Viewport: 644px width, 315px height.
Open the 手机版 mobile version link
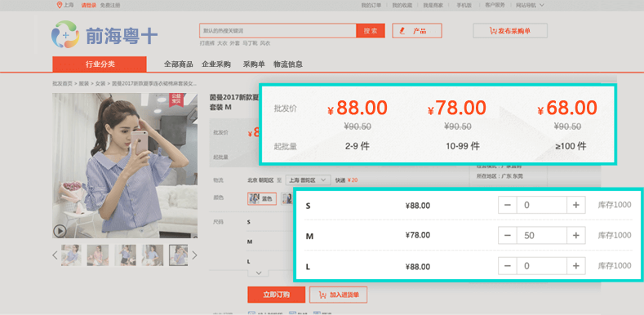(464, 6)
